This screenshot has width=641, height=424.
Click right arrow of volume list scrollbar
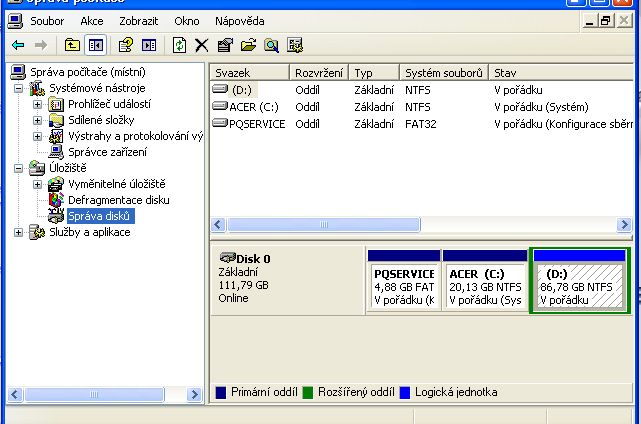tap(624, 225)
